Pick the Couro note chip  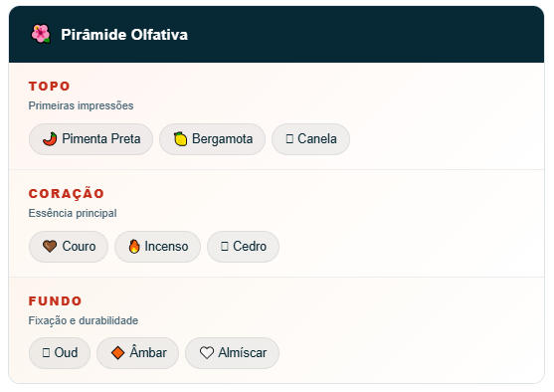[69, 247]
